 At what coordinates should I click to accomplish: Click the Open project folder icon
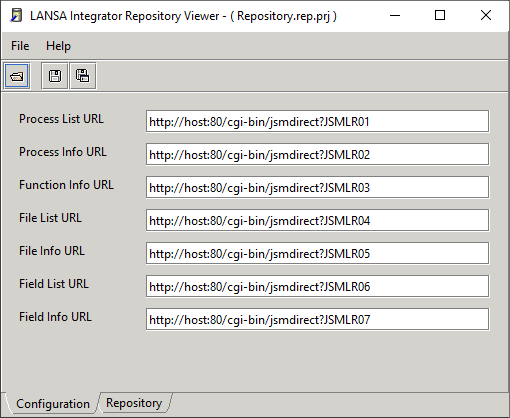[17, 76]
